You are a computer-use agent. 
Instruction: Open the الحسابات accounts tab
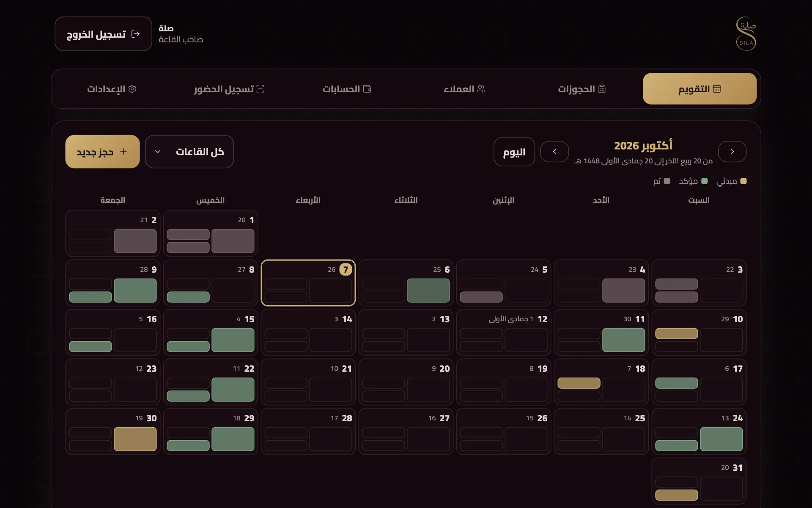[x=347, y=89]
